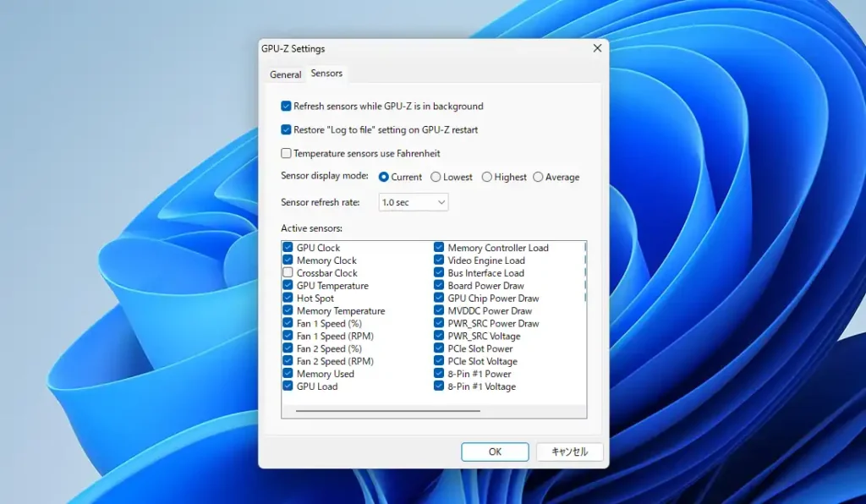Select the Sensors tab
Image resolution: width=866 pixels, height=504 pixels.
click(x=326, y=74)
